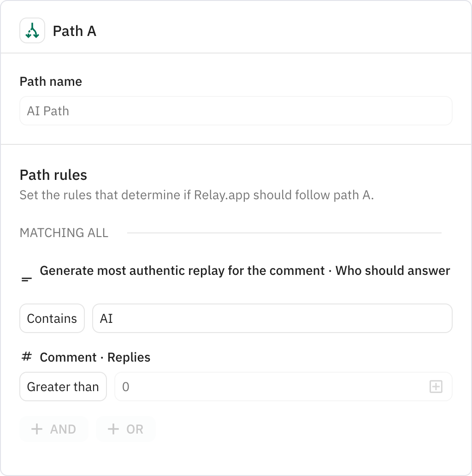Click the Path name label
Image resolution: width=472 pixels, height=476 pixels.
tap(50, 82)
